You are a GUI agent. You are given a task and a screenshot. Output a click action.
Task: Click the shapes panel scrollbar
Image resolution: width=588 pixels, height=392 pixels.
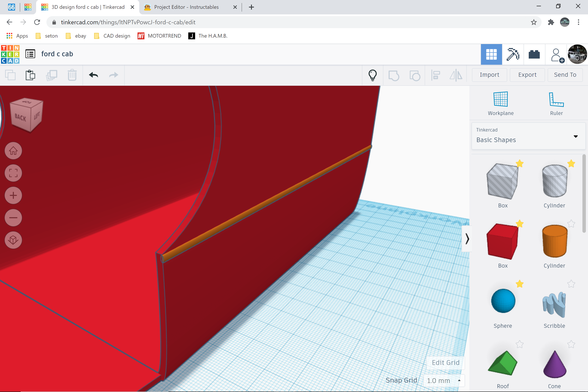tap(584, 194)
